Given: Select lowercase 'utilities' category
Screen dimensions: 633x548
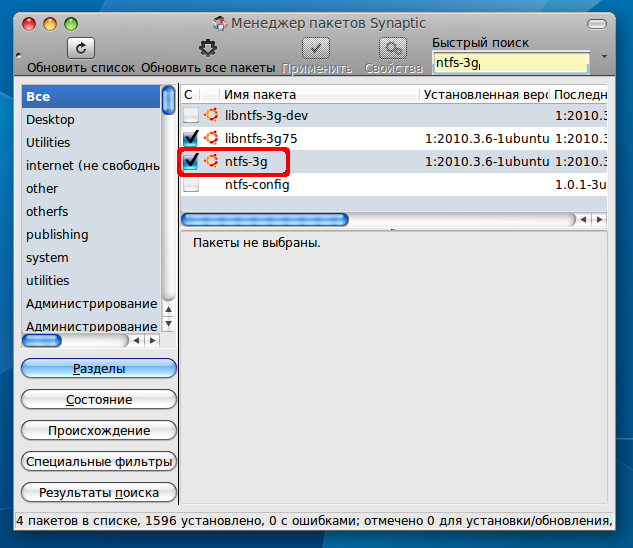Looking at the screenshot, I should click(x=91, y=281).
